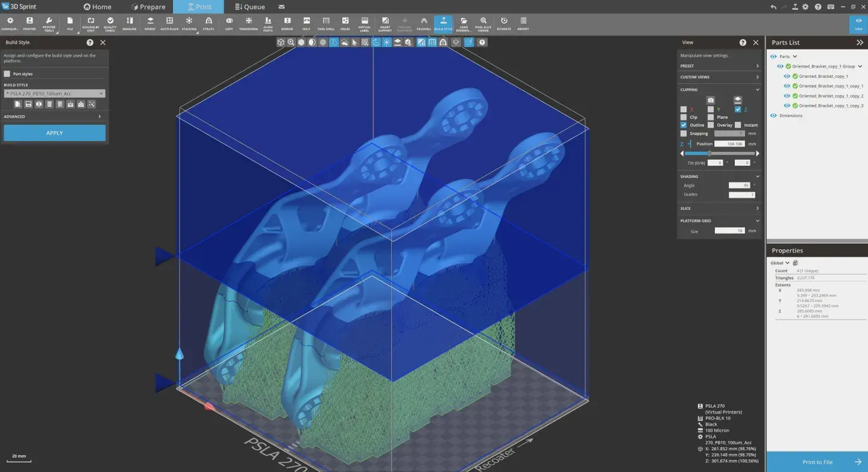This screenshot has height=472, width=868.
Task: Open the Stacking tool
Action: click(189, 24)
